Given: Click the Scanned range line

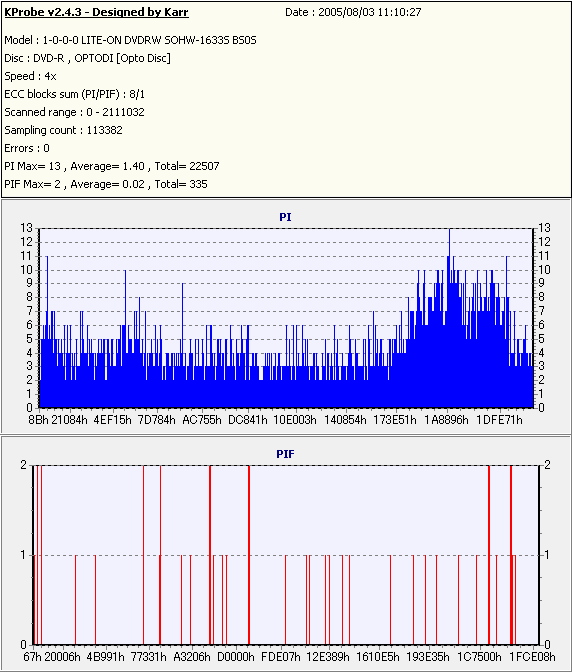Looking at the screenshot, I should tap(75, 112).
